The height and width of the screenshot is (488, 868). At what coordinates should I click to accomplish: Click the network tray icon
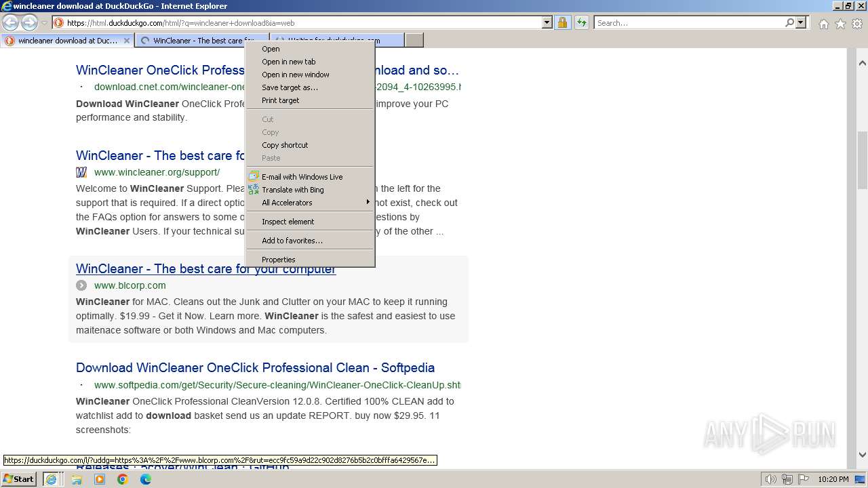787,479
